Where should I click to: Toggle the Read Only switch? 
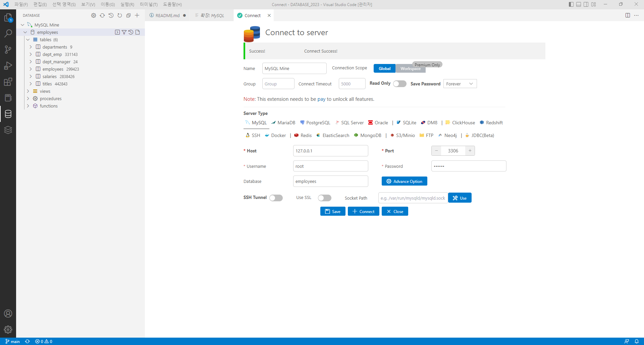400,84
